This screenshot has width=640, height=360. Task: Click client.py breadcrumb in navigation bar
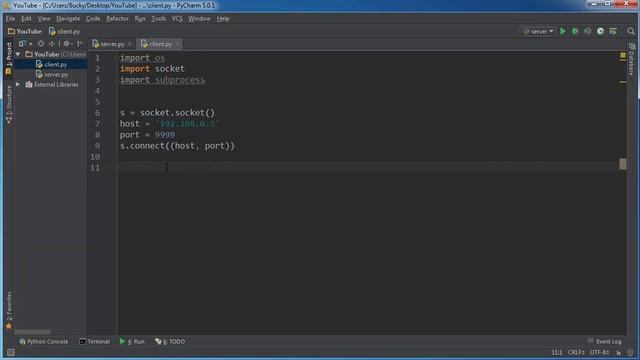tap(64, 31)
